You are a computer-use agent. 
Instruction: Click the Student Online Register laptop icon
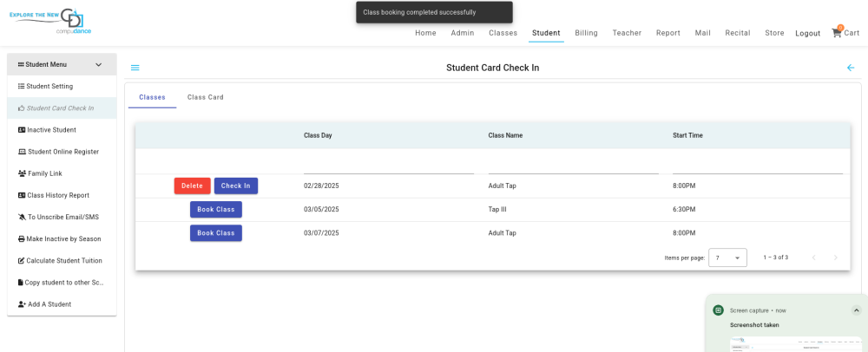tap(23, 152)
